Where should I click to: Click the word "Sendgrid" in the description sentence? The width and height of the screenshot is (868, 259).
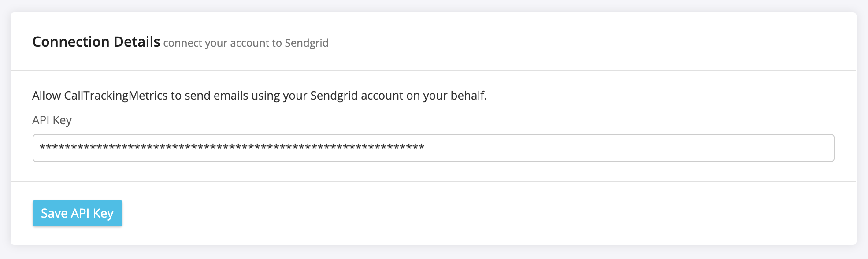(x=334, y=96)
